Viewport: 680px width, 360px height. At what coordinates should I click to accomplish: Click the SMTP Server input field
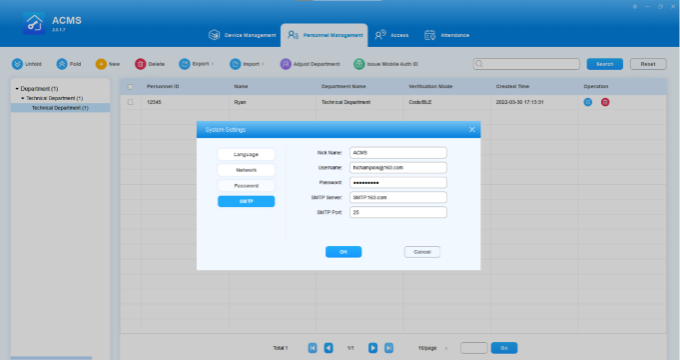point(398,197)
